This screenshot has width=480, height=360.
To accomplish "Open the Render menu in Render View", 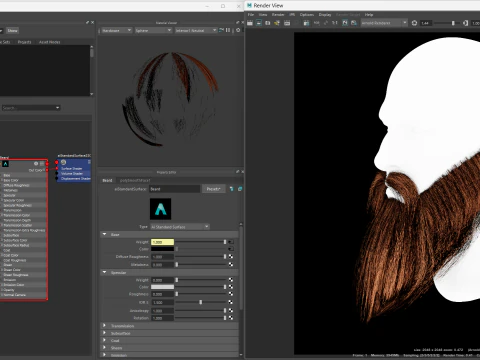I will tap(278, 15).
